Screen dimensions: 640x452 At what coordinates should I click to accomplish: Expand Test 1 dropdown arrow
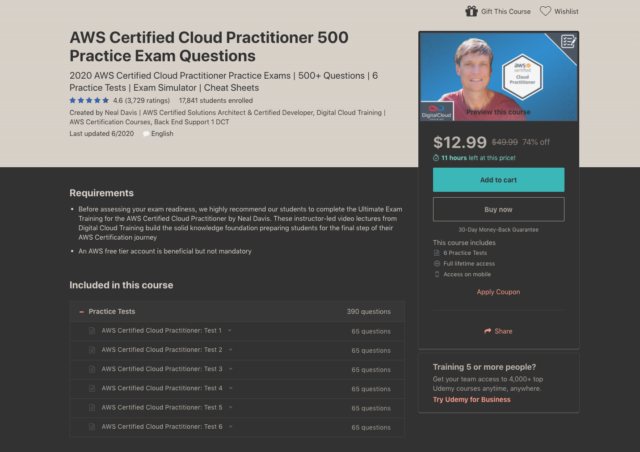tap(230, 331)
